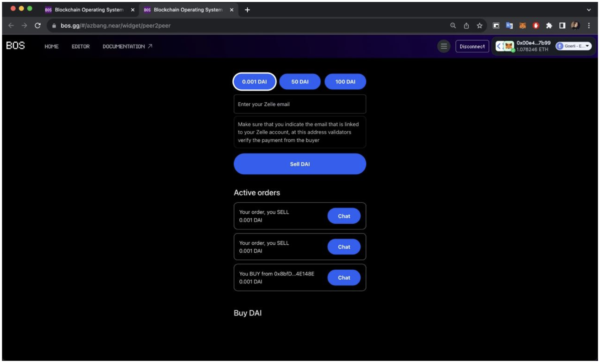The image size is (600, 364).
Task: Select the 100 DAI amount option
Action: click(x=345, y=82)
